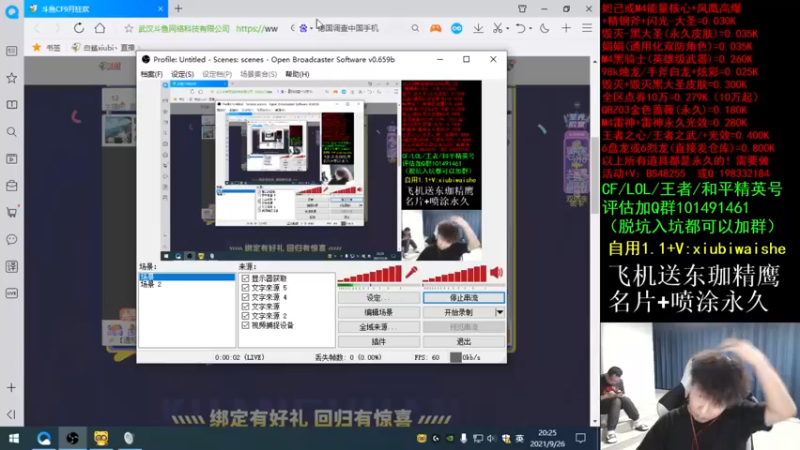The image size is (800, 450).
Task: Uncheck the 文字来源 2 source
Action: tap(245, 316)
